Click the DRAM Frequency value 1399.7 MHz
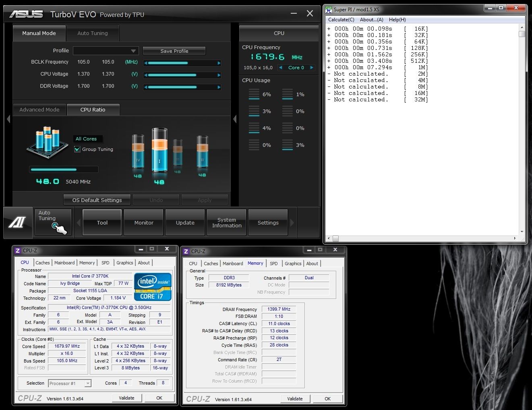Image resolution: width=532 pixels, height=410 pixels. click(279, 309)
